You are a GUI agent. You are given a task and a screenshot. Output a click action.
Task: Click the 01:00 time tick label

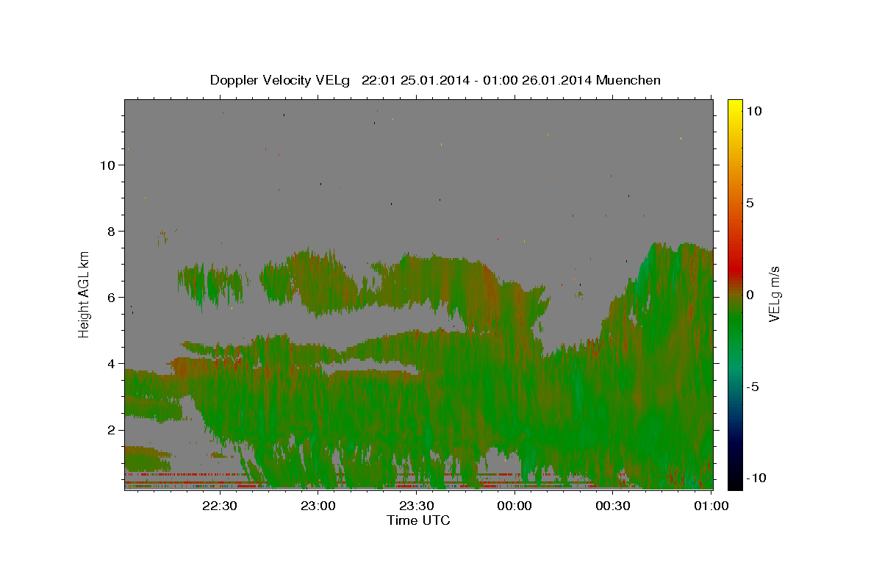pyautogui.click(x=711, y=506)
